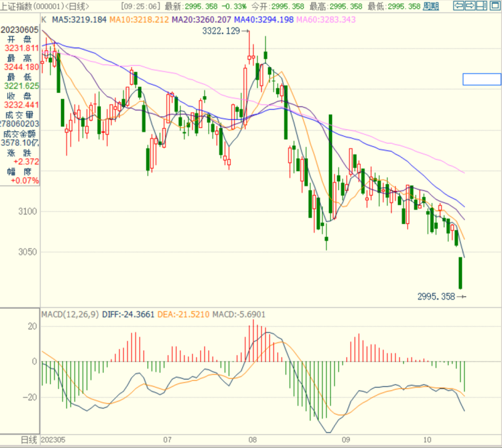
Task: Click the last green candlestick on chart
Action: (x=460, y=273)
